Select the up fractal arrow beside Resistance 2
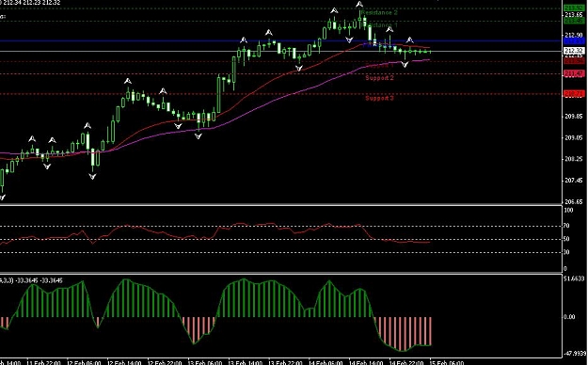 tap(359, 5)
